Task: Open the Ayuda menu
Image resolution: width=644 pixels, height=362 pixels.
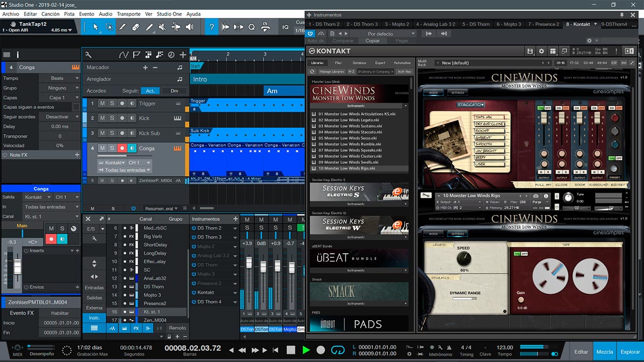Action: 193,13
